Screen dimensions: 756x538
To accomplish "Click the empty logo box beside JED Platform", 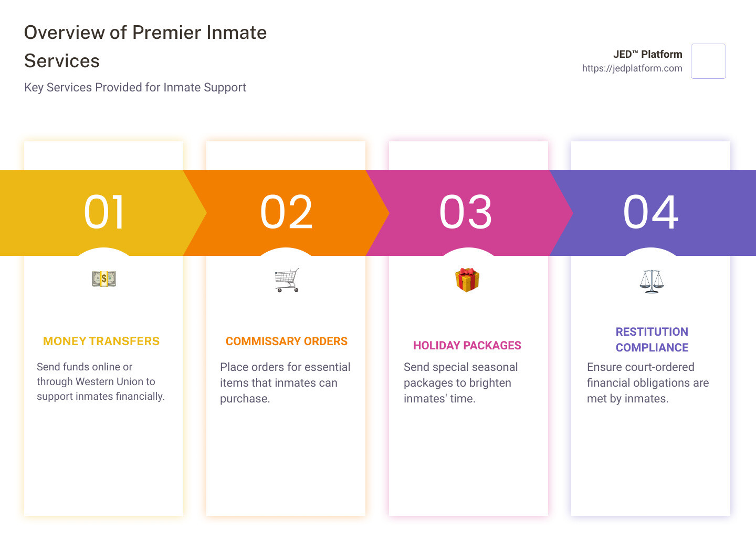I will pyautogui.click(x=708, y=61).
